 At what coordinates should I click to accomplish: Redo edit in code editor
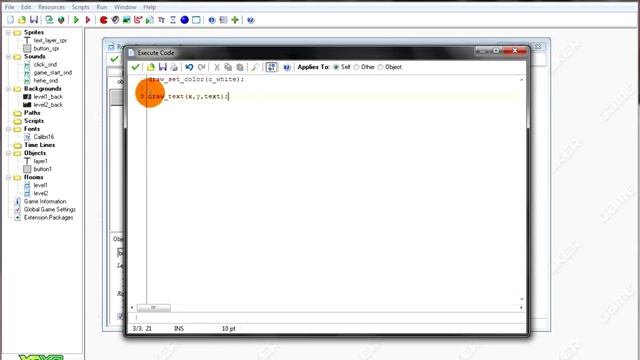click(x=201, y=67)
